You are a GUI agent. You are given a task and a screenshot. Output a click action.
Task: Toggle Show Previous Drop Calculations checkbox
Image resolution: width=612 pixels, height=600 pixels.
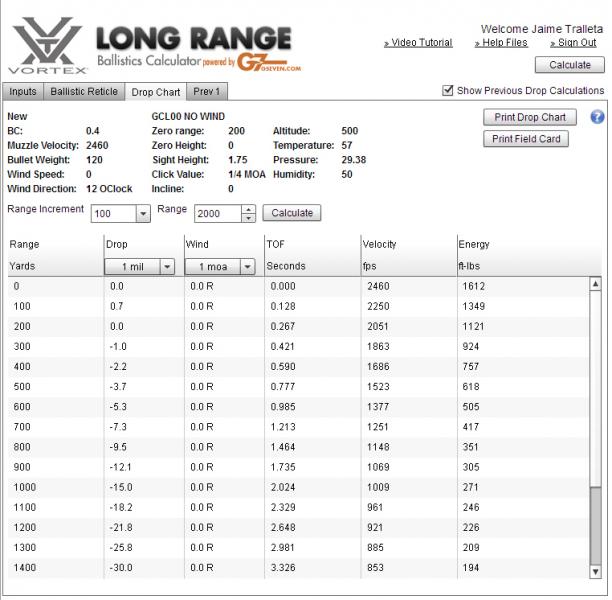coord(448,91)
